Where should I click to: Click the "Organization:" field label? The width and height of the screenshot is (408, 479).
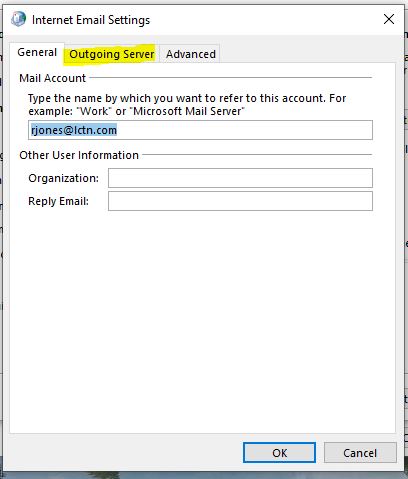63,178
